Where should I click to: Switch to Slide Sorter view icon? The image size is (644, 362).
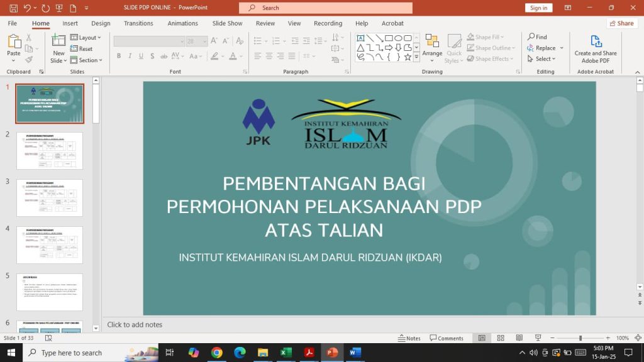click(501, 337)
